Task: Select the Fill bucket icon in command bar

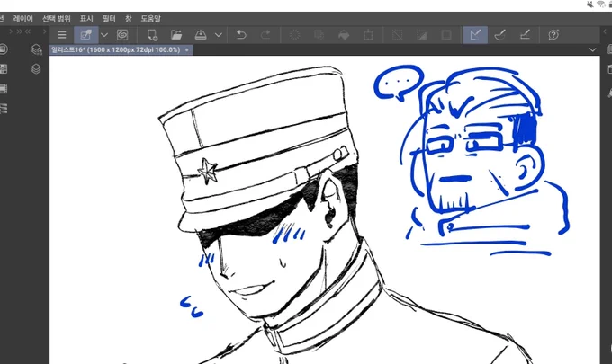Action: 344,35
